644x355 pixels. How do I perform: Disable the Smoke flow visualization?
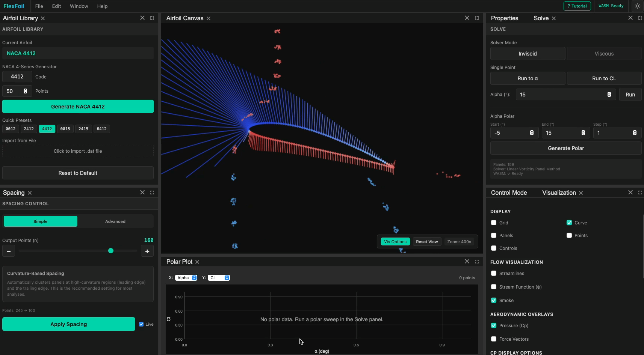pyautogui.click(x=494, y=301)
